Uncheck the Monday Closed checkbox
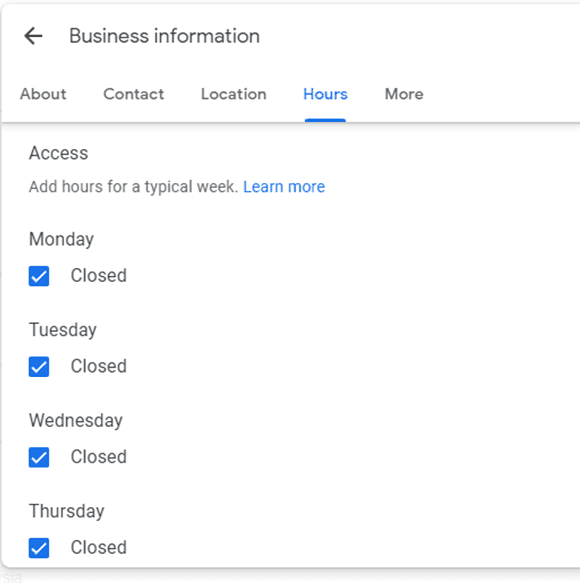Image resolution: width=580 pixels, height=583 pixels. click(x=39, y=276)
